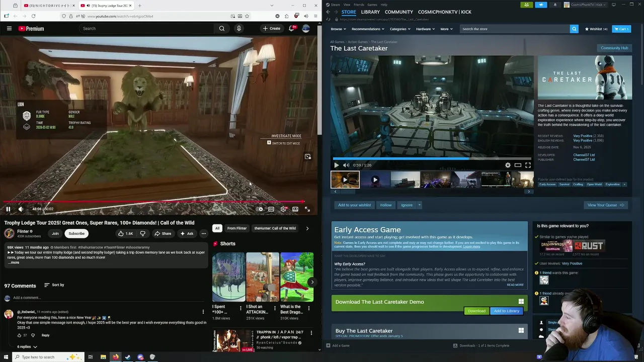Click Steam store search magnifier
The width and height of the screenshot is (644, 362).
574,29
